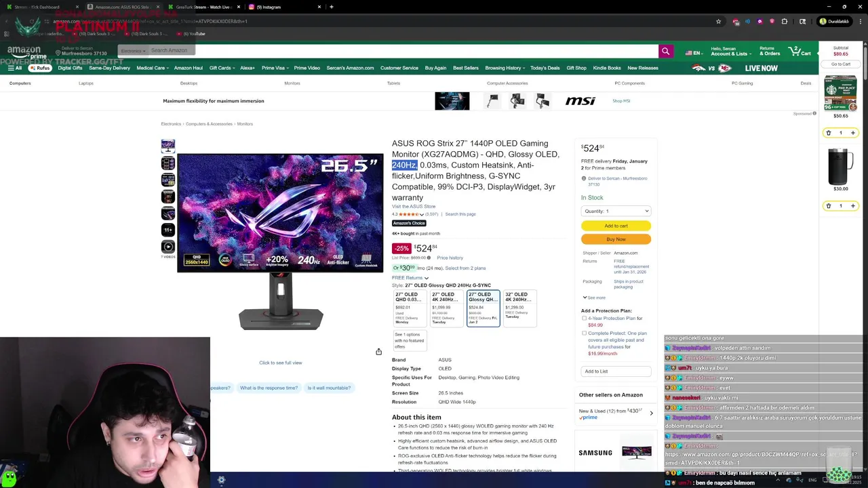Open the PC Gaming subcategory menu item
This screenshot has height=488, width=868.
coord(742,83)
